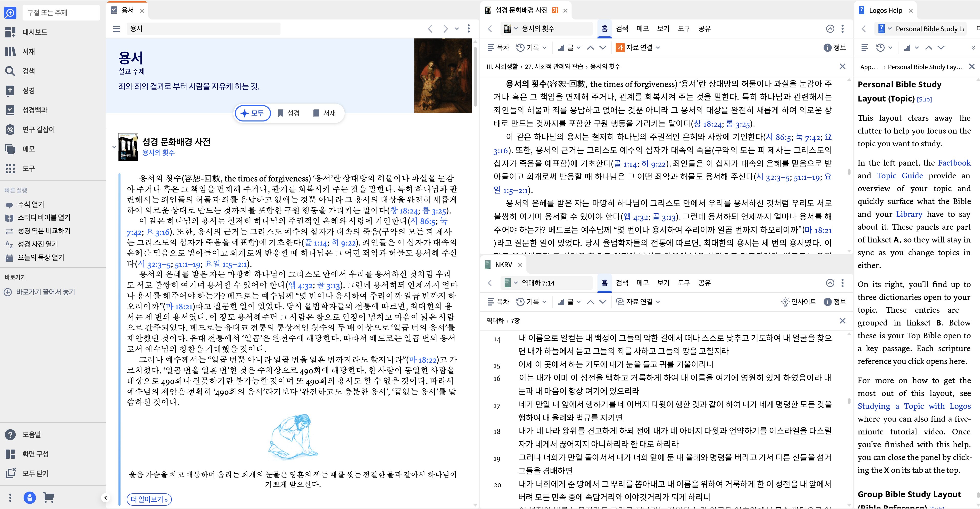Close the 역대하 › 7장 breadcrumb bar

click(x=842, y=321)
